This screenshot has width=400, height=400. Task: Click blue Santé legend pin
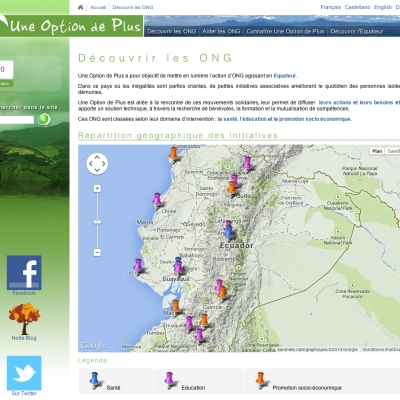coord(95,379)
